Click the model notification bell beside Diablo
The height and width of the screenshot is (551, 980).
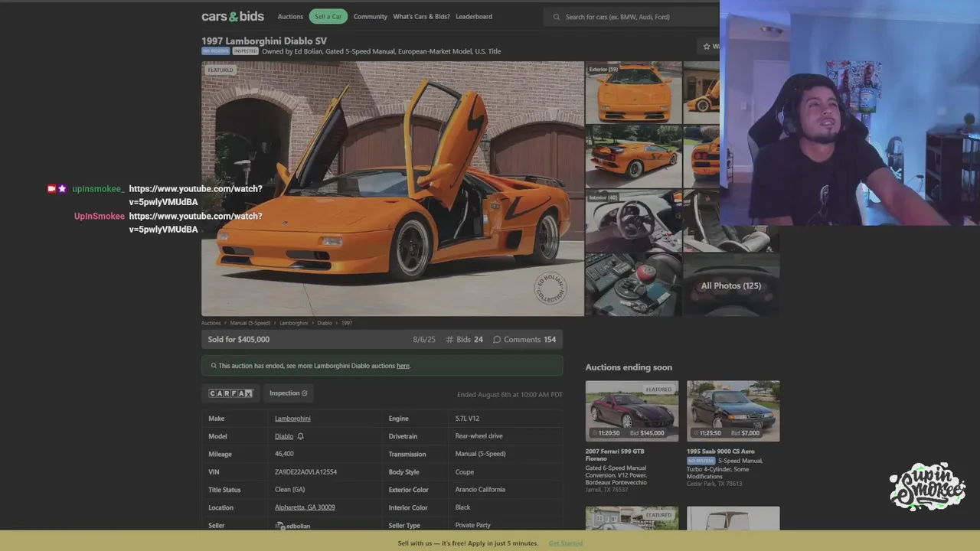pyautogui.click(x=300, y=436)
